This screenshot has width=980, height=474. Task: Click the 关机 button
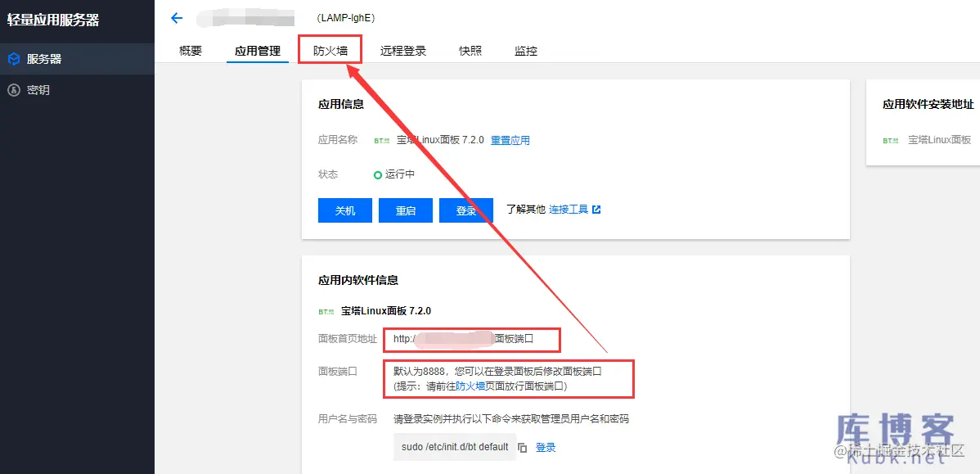point(345,210)
